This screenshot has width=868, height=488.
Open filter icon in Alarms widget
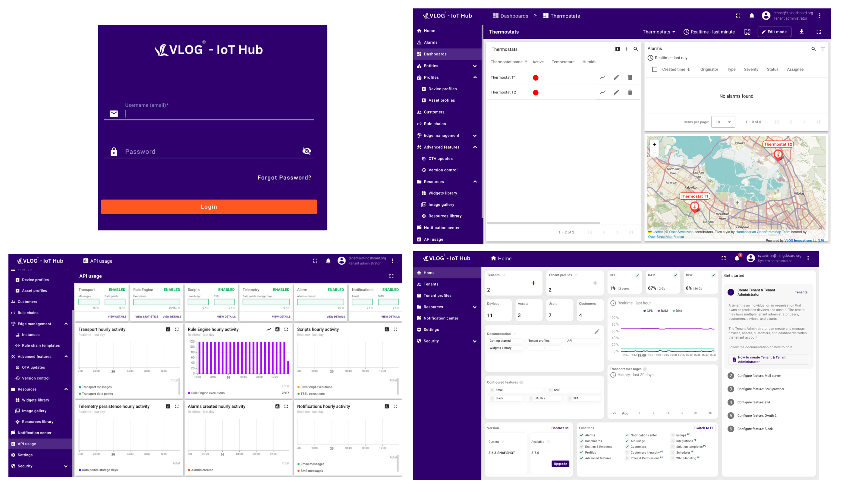coord(822,49)
